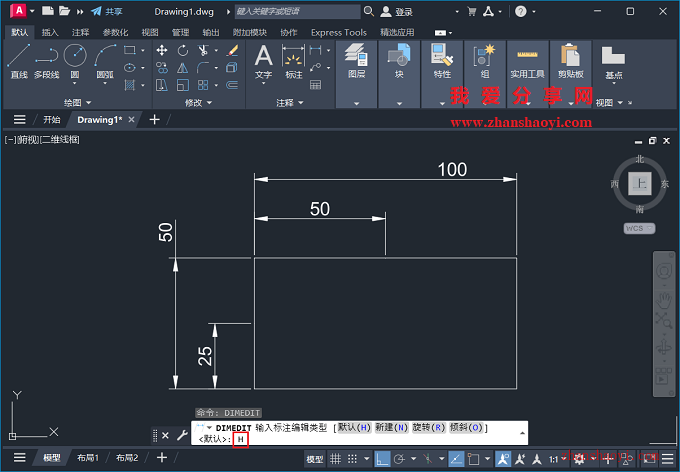Activate the Mirror tool
Image resolution: width=680 pixels, height=472 pixels.
[183, 68]
